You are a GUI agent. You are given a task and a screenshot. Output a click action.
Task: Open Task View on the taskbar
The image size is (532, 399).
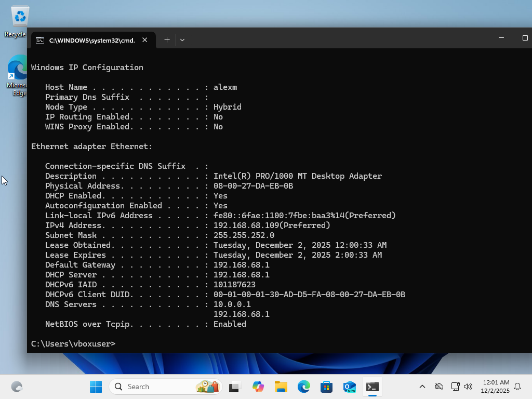pos(234,387)
